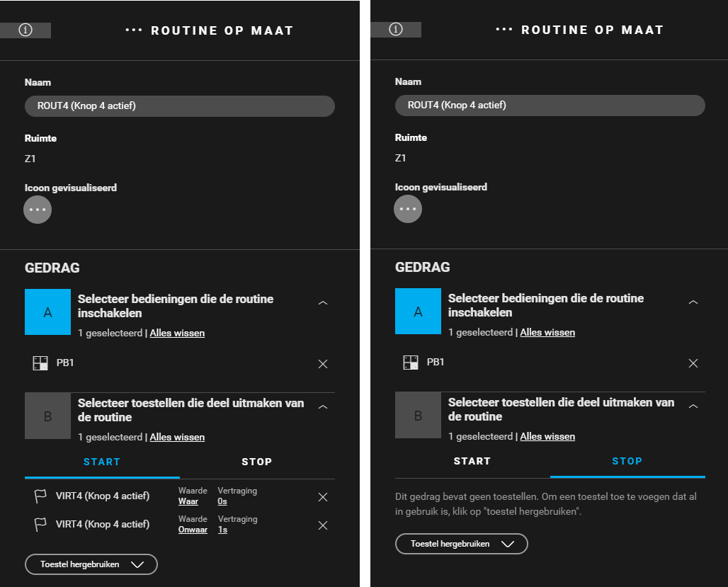
Task: Open Toestel hergebruiken dropdown in the left panel
Action: tap(91, 564)
